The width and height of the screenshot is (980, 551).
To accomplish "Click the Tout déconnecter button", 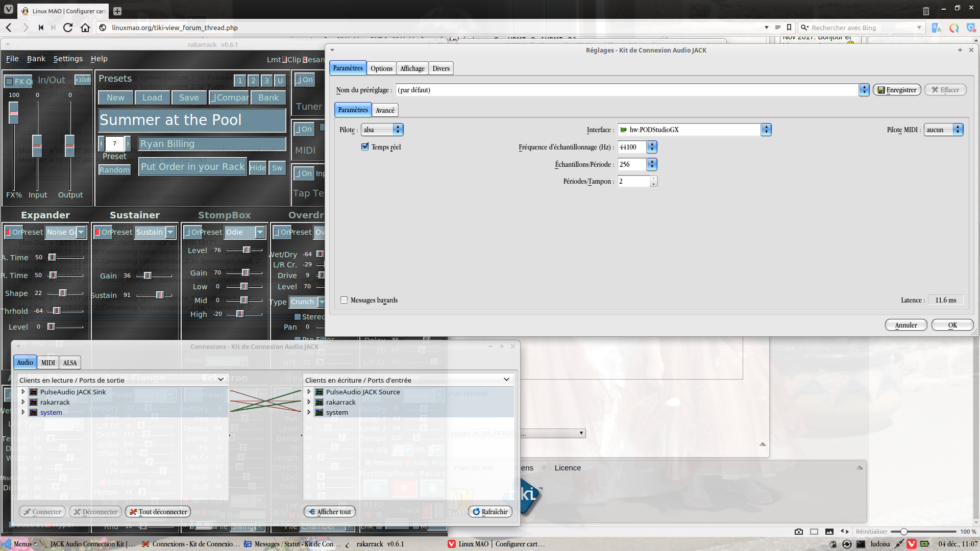I will coord(158,512).
